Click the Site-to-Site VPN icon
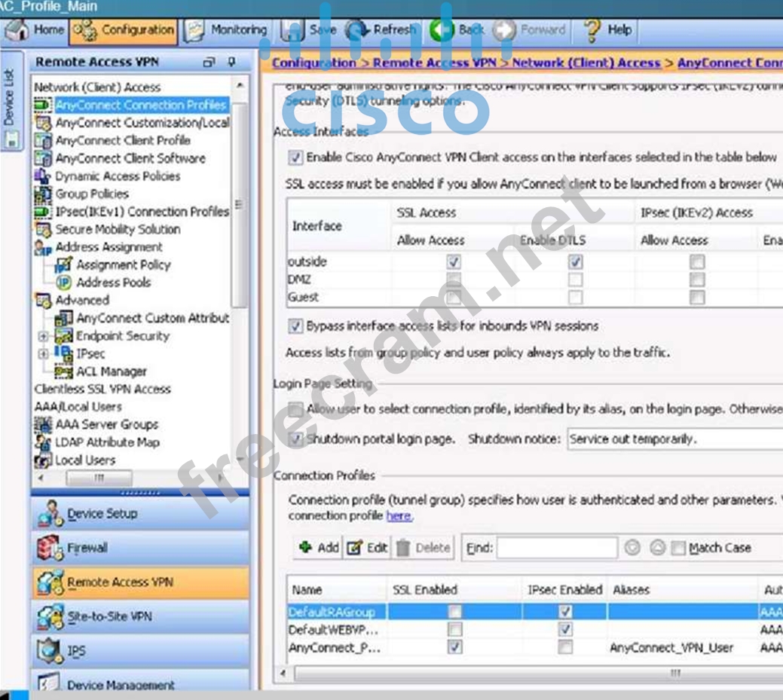This screenshot has height=700, width=783. tap(50, 616)
